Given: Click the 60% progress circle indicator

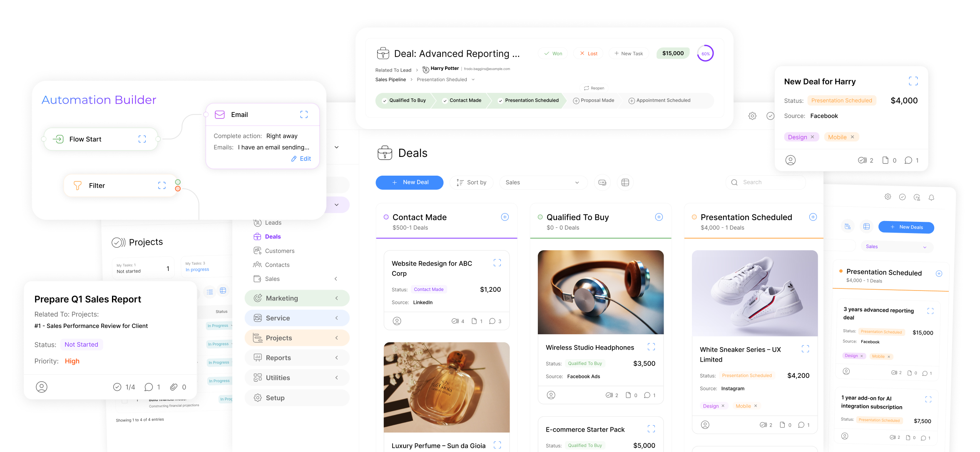Looking at the screenshot, I should tap(705, 53).
